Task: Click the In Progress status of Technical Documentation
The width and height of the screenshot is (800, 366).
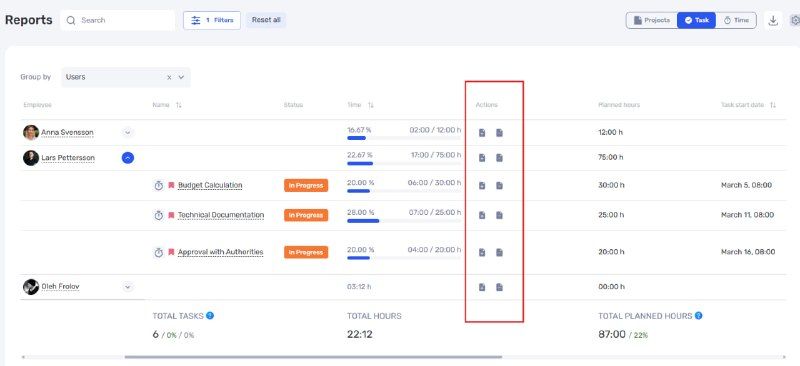Action: pos(306,215)
